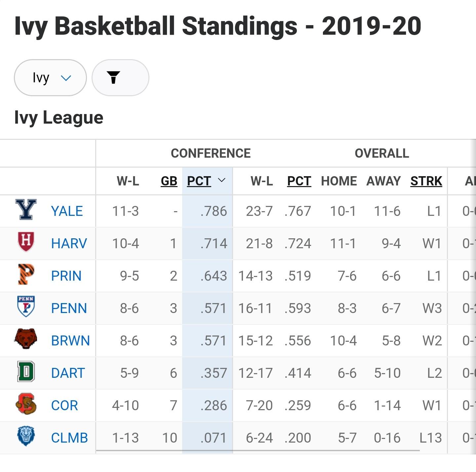Sort standings by GB column
Screen dimensions: 476x472
(x=169, y=181)
